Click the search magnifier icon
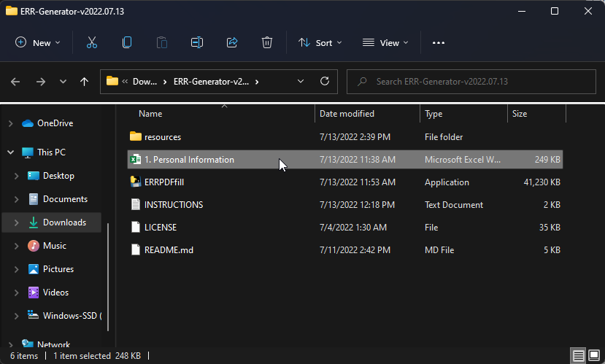 pyautogui.click(x=362, y=82)
